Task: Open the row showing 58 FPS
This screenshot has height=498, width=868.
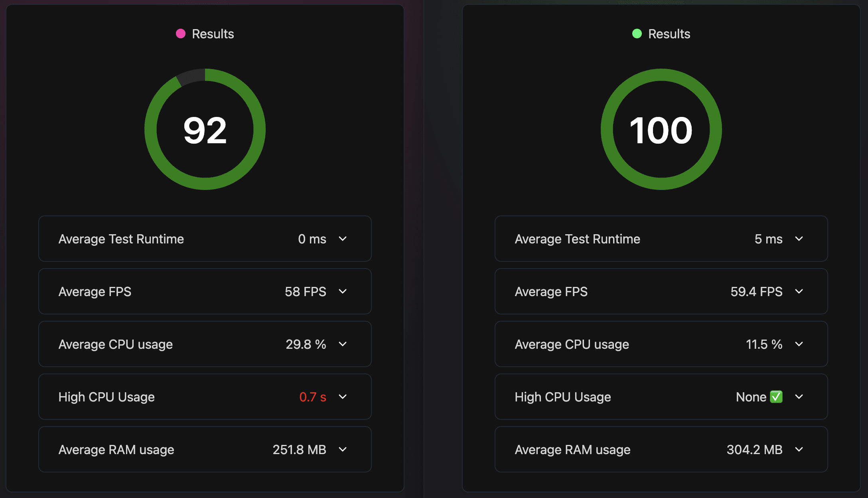Action: [x=205, y=291]
